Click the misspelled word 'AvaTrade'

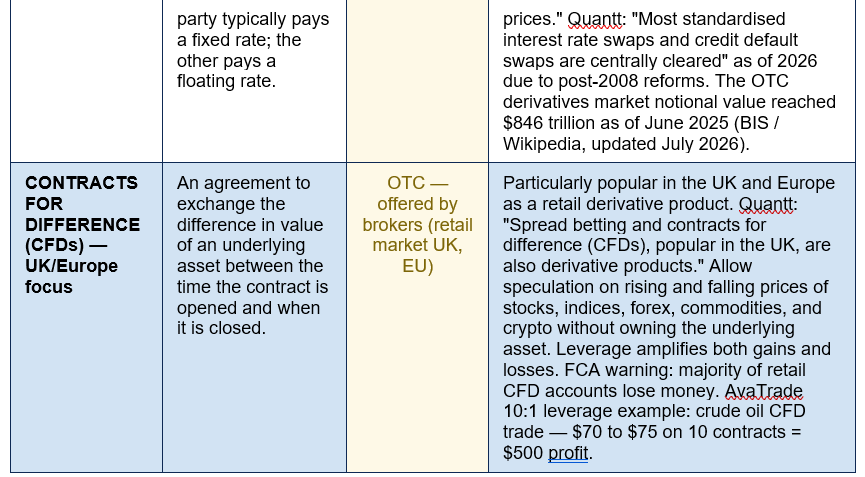[763, 391]
